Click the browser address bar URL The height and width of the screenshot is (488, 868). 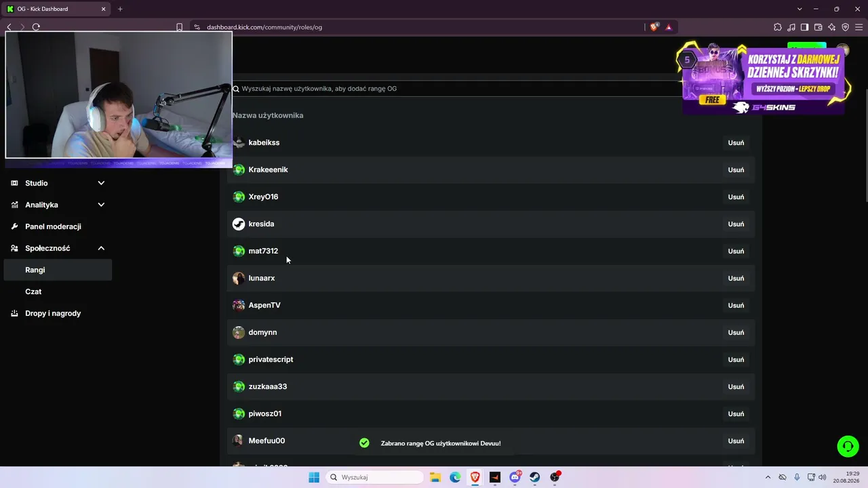click(264, 27)
